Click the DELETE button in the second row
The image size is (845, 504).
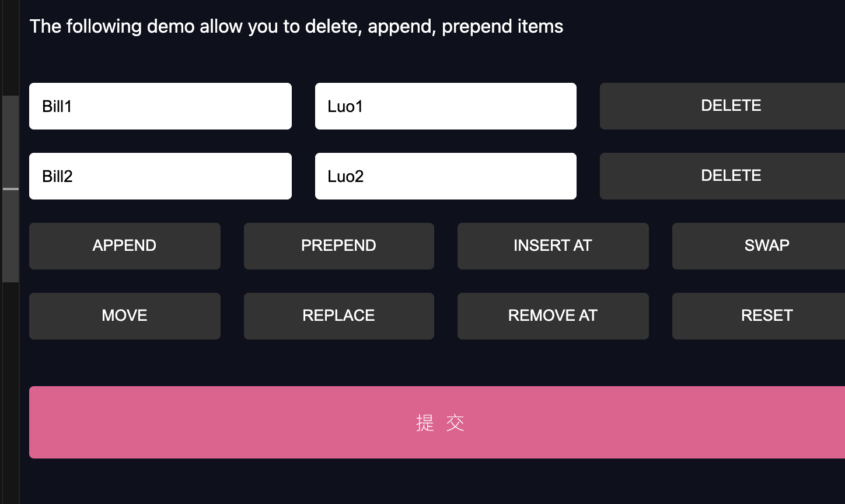(731, 176)
